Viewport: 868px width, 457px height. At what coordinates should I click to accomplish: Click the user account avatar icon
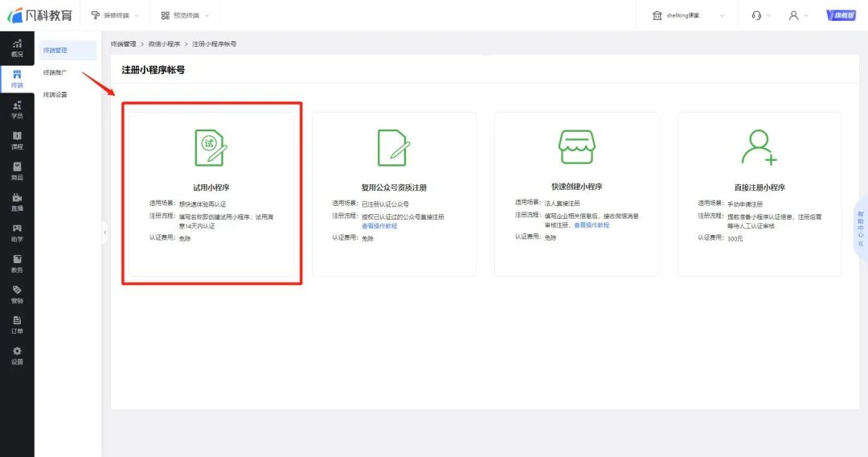point(793,15)
